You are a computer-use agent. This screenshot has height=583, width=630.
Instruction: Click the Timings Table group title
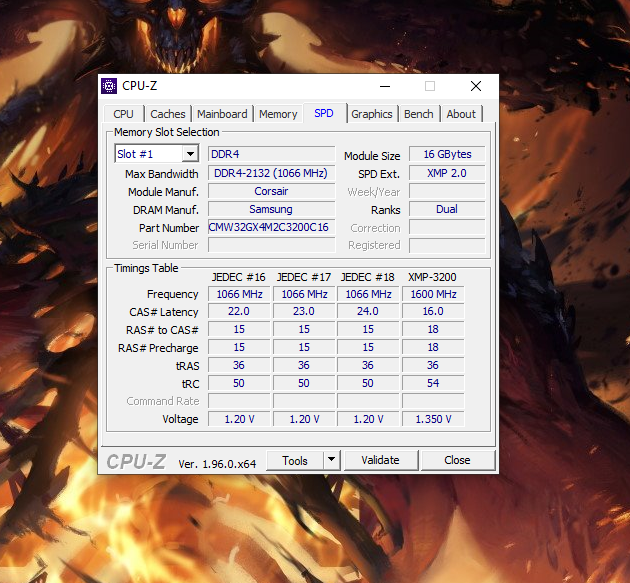pyautogui.click(x=146, y=268)
